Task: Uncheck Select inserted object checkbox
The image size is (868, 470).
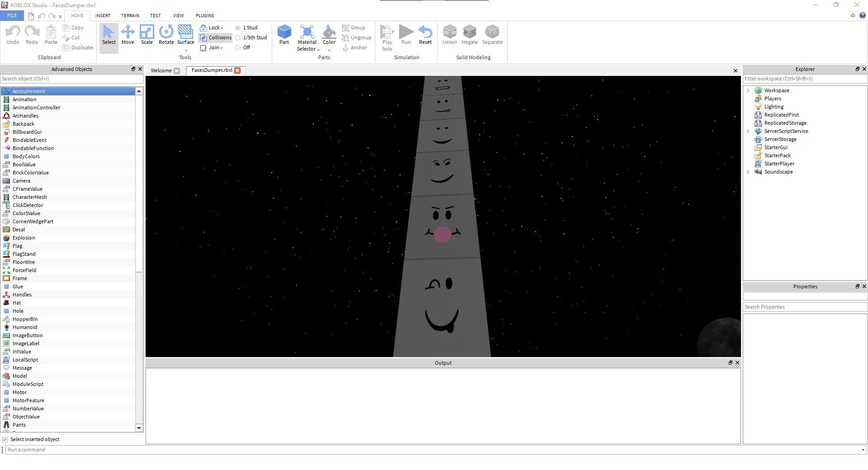Action: pyautogui.click(x=5, y=439)
